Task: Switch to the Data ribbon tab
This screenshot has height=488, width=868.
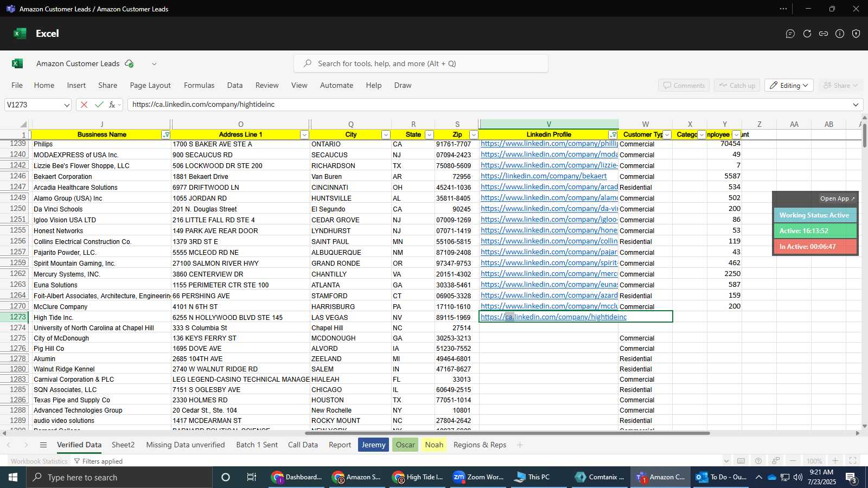Action: [235, 86]
